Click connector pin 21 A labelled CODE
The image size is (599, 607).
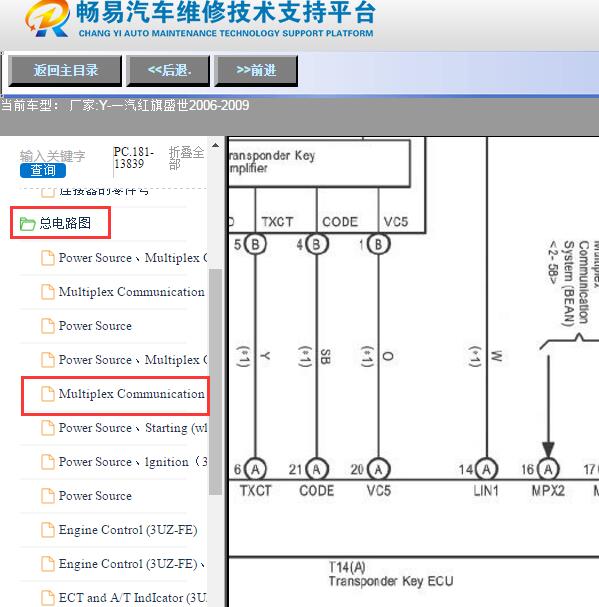pos(316,470)
